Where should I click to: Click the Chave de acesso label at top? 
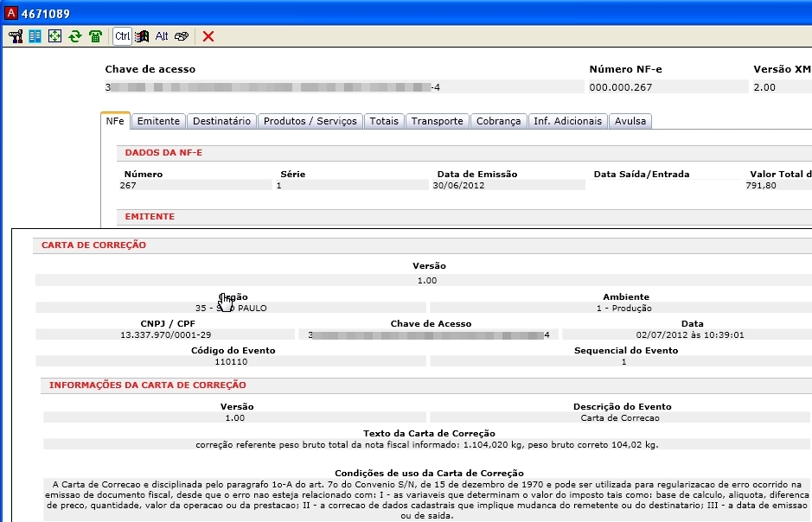pos(150,69)
